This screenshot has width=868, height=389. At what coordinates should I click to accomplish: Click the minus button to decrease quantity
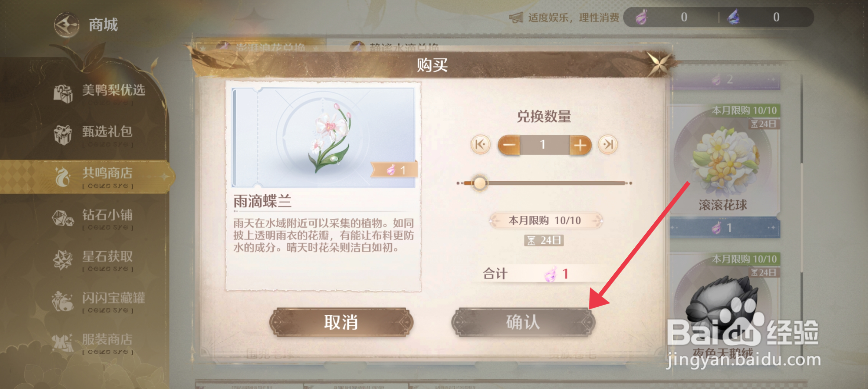(x=509, y=145)
